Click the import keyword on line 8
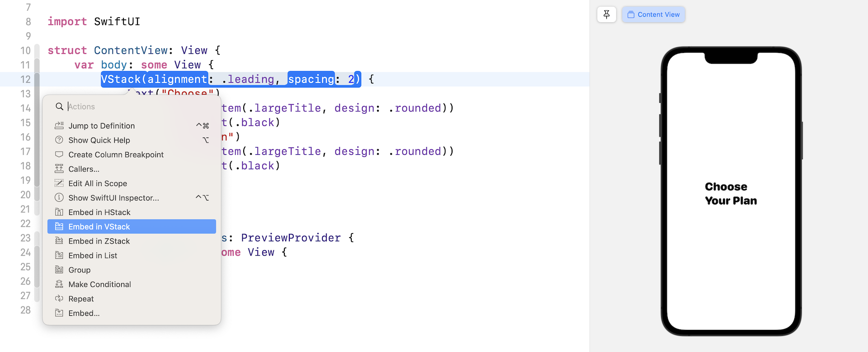Screen dimensions: 868x352 pyautogui.click(x=67, y=22)
